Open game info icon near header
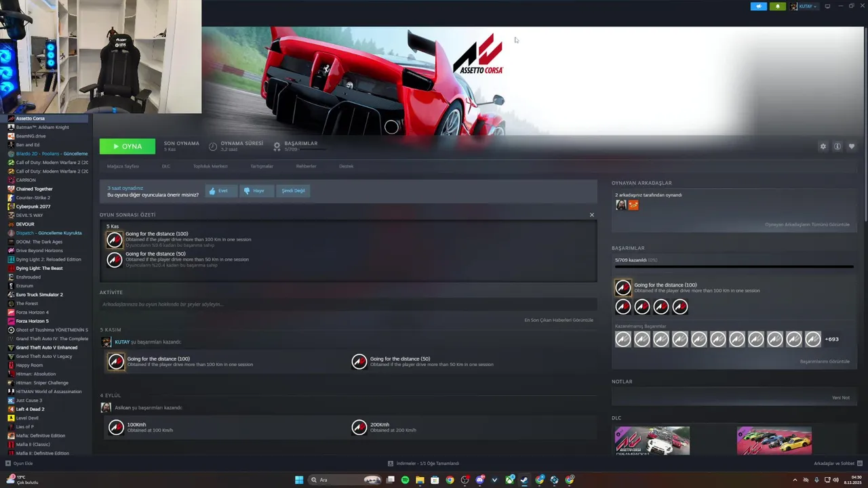The image size is (868, 488). pyautogui.click(x=837, y=146)
